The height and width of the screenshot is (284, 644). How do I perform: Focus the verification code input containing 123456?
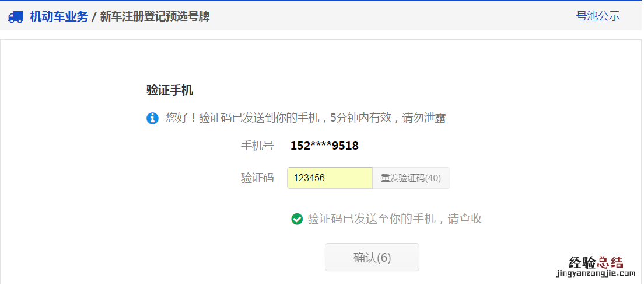tap(330, 178)
